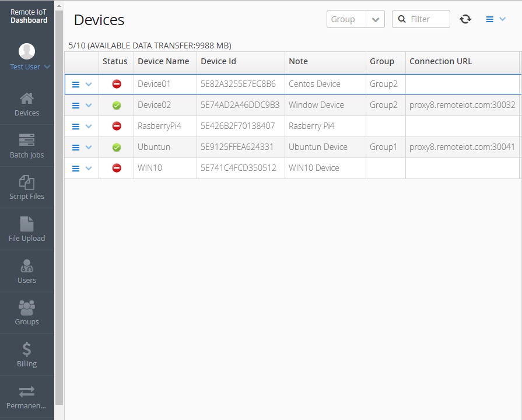The width and height of the screenshot is (522, 420).
Task: Click connection URL proxy8.remoteiot.com:30032
Action: (462, 105)
